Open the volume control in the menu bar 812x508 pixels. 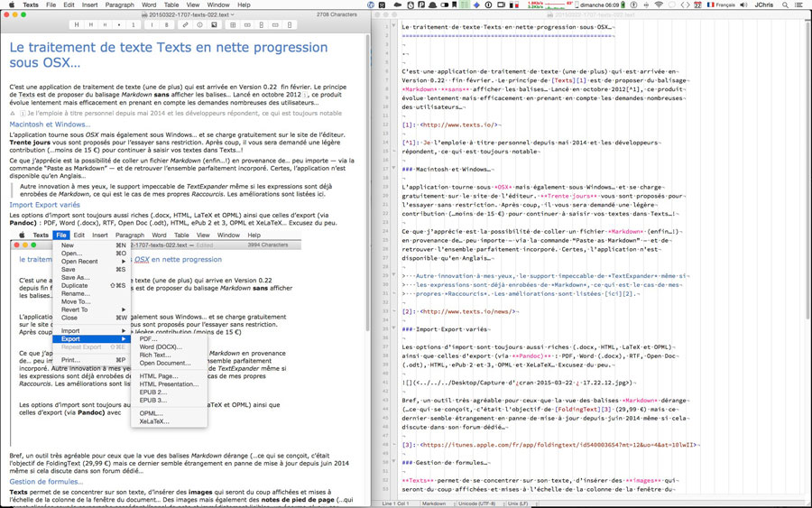744,5
